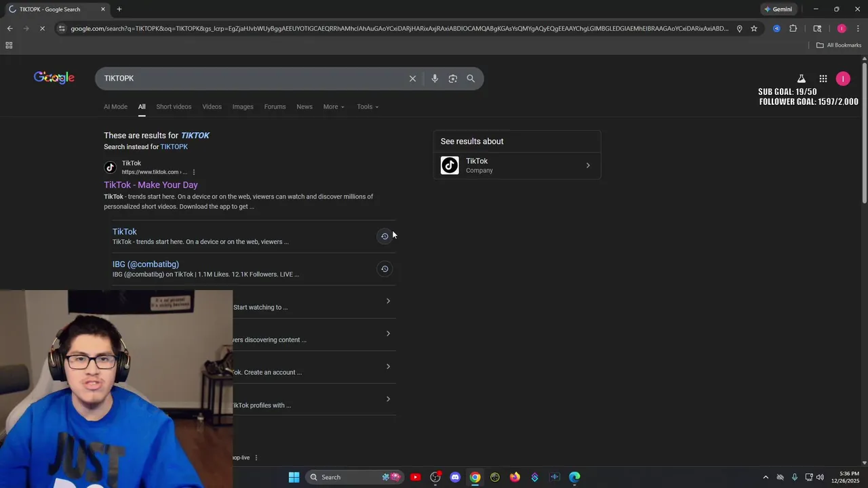Open the Google Lens page search toolbar button
Viewport: 868px width, 488px height.
817,28
